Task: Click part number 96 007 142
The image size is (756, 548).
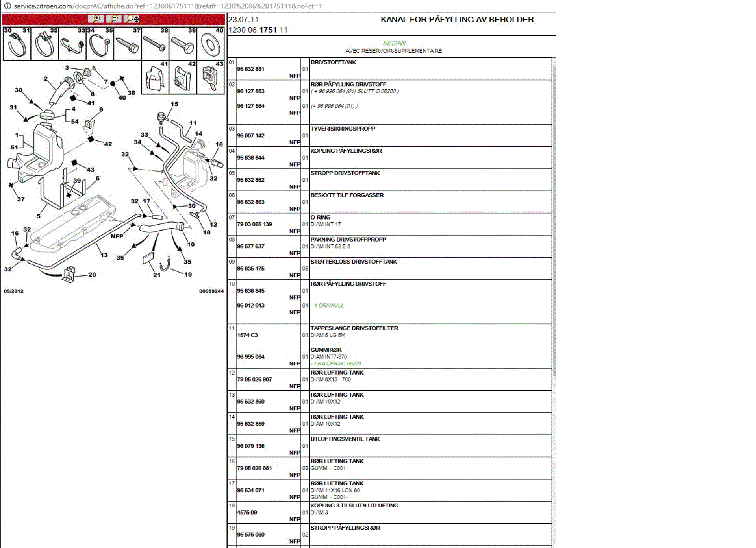Action: pyautogui.click(x=250, y=135)
